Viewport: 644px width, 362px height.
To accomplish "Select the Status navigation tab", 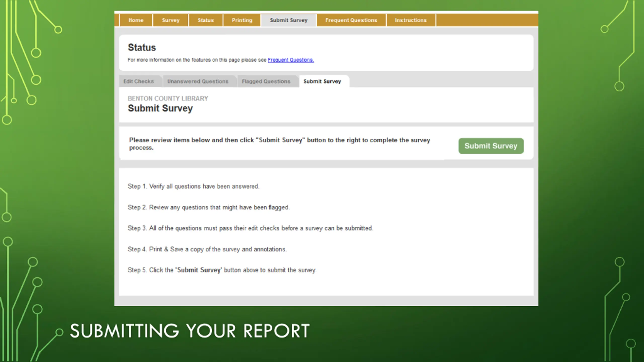I will [206, 20].
